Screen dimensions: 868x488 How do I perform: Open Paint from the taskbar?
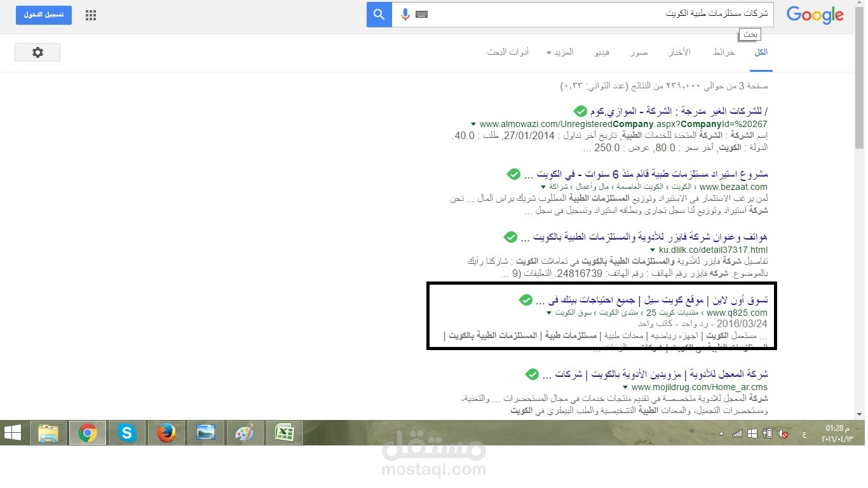(245, 433)
